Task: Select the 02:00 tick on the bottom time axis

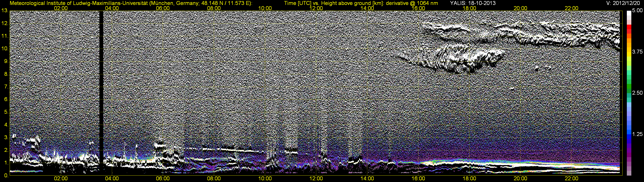Action: (x=61, y=179)
